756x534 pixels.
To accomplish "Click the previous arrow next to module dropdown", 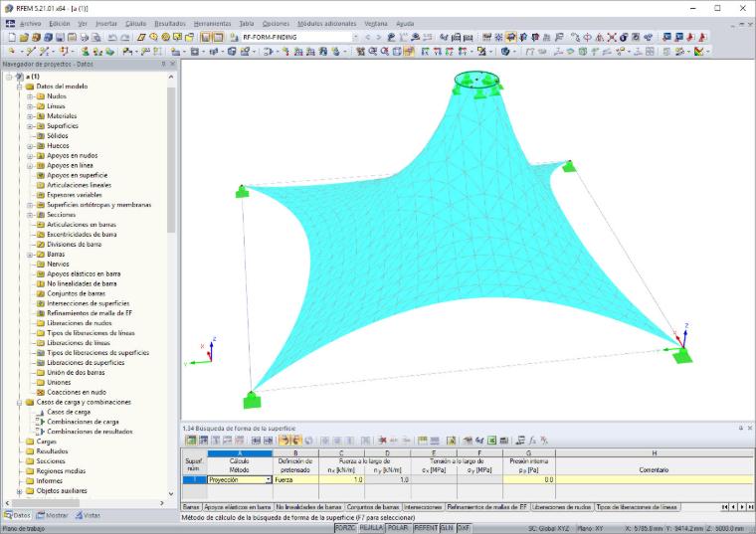I will click(x=368, y=37).
